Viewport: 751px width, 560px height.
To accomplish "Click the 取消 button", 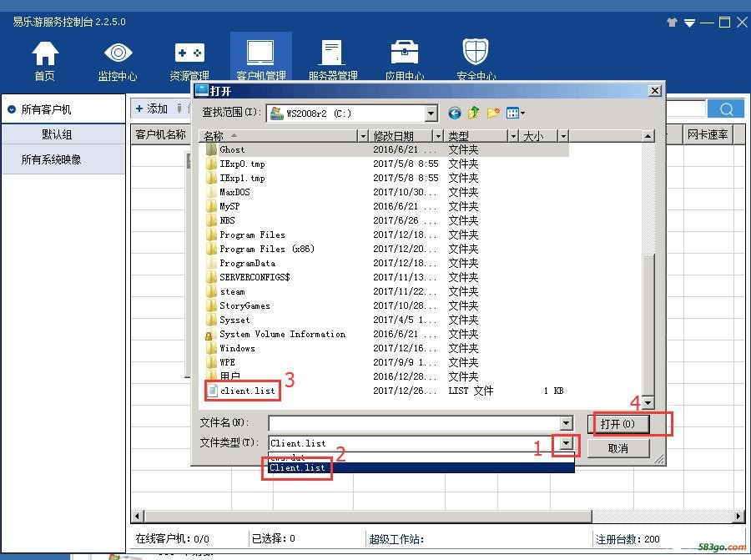I will click(x=617, y=448).
